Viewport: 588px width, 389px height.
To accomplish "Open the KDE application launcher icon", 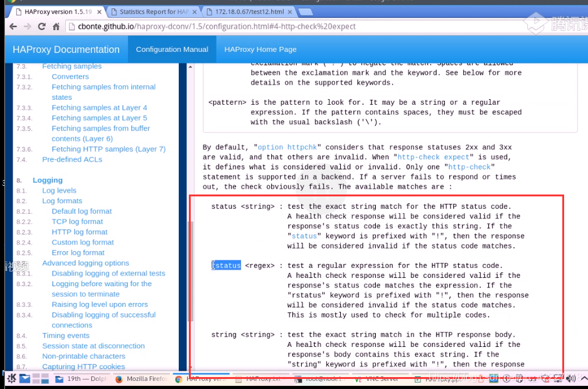I will [12, 378].
